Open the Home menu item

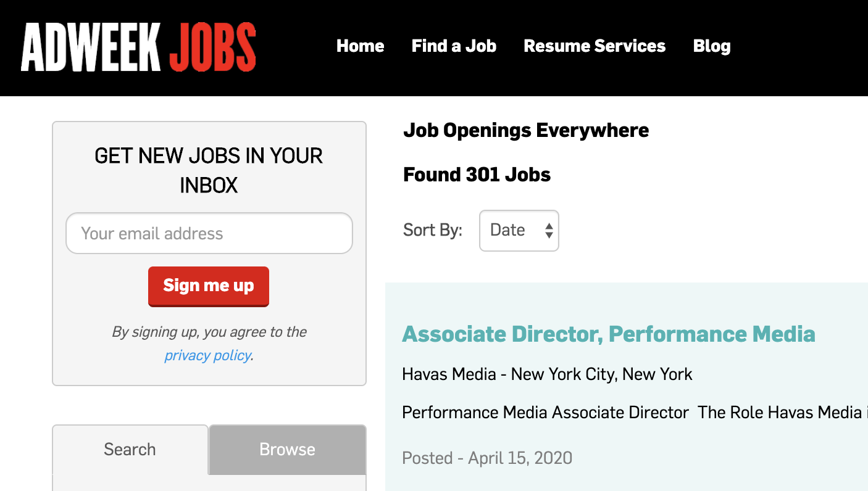click(360, 46)
